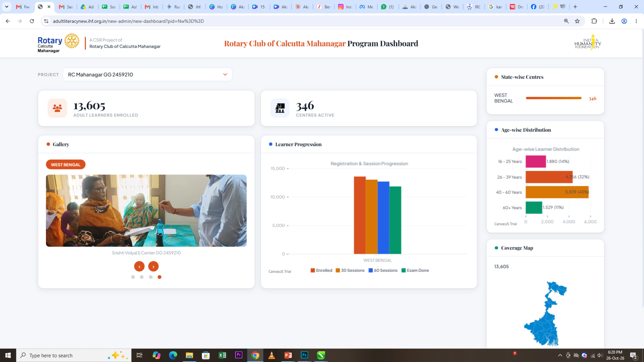Open the Chrome profile icon
This screenshot has width=644, height=362.
pyautogui.click(x=624, y=21)
